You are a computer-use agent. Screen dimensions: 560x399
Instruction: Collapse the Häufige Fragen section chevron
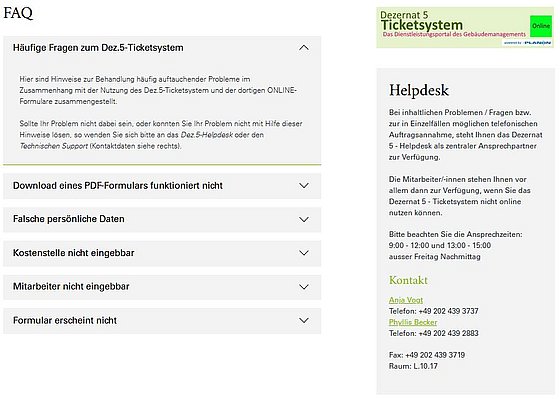(x=304, y=48)
